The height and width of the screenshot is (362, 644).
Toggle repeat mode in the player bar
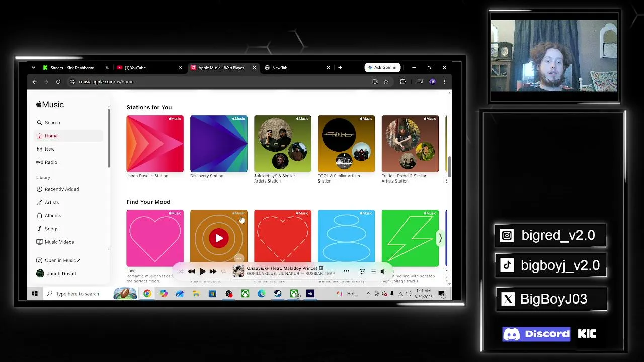224,271
